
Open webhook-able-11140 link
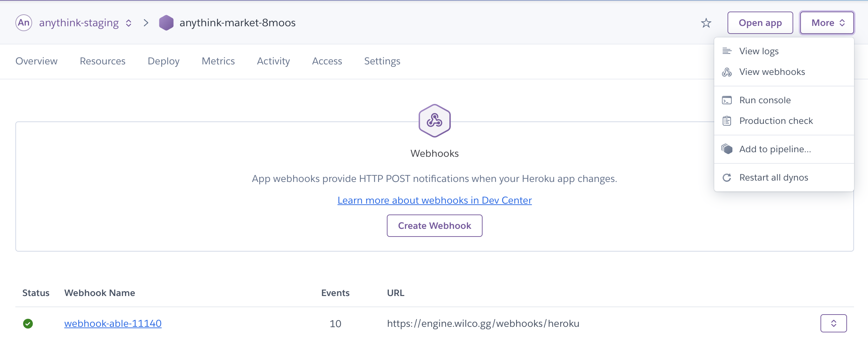pos(113,323)
